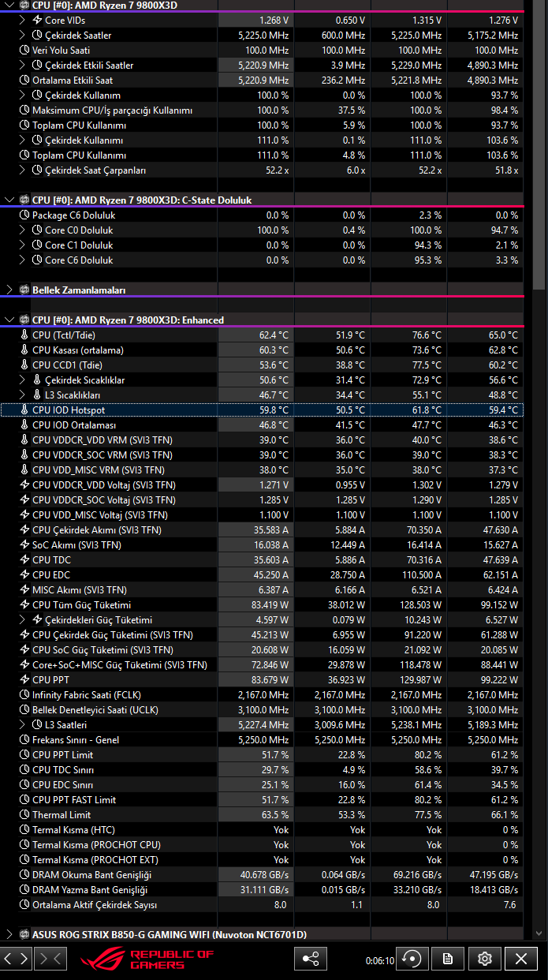The width and height of the screenshot is (548, 980).
Task: Reset the elapsed time clock icon
Action: [411, 959]
